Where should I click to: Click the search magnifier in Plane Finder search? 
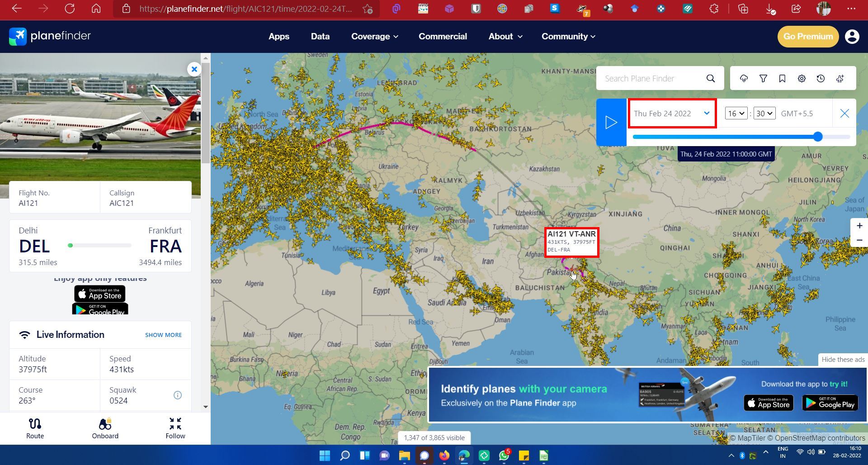point(711,79)
